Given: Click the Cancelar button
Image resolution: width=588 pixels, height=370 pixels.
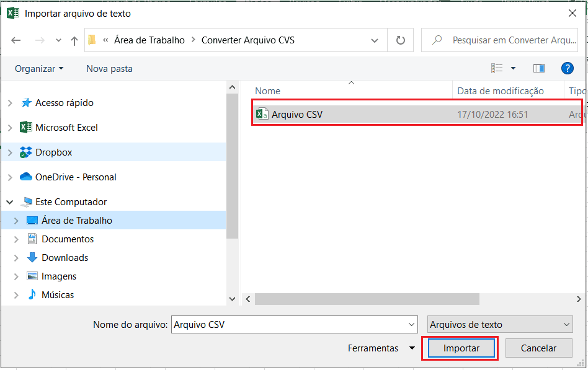Looking at the screenshot, I should [538, 348].
